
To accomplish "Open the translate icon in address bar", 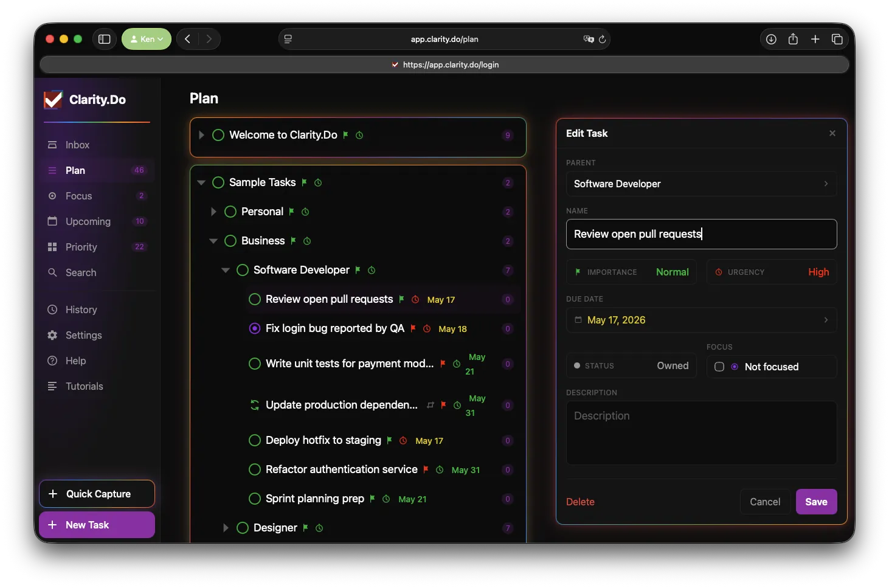I will [x=589, y=39].
